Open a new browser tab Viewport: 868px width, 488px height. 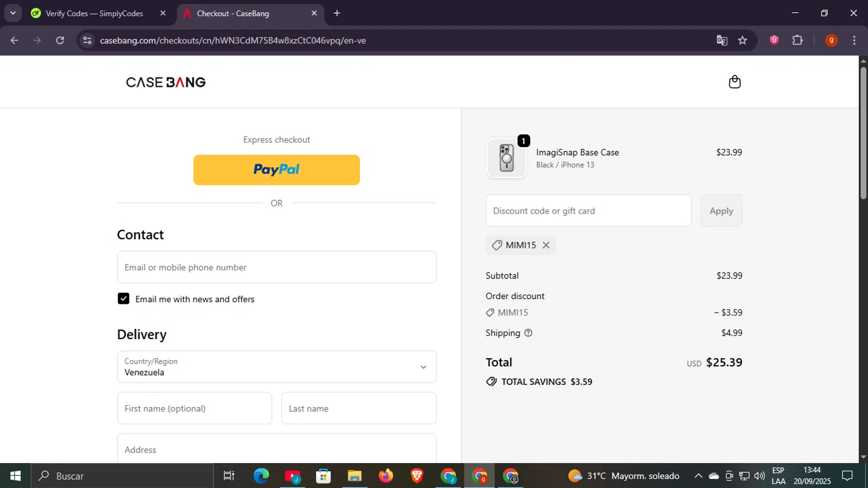pyautogui.click(x=337, y=13)
